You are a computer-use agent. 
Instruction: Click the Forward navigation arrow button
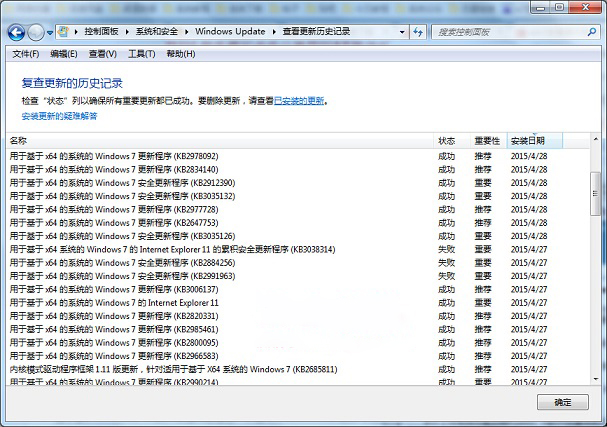tap(36, 33)
